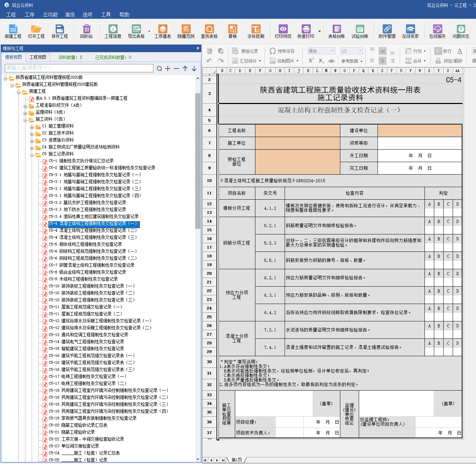
Task: Click the 新建工程 new project icon
Action: click(x=13, y=31)
